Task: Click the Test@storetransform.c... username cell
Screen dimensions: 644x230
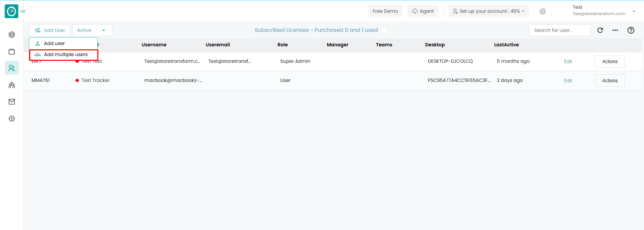Action: tap(172, 61)
